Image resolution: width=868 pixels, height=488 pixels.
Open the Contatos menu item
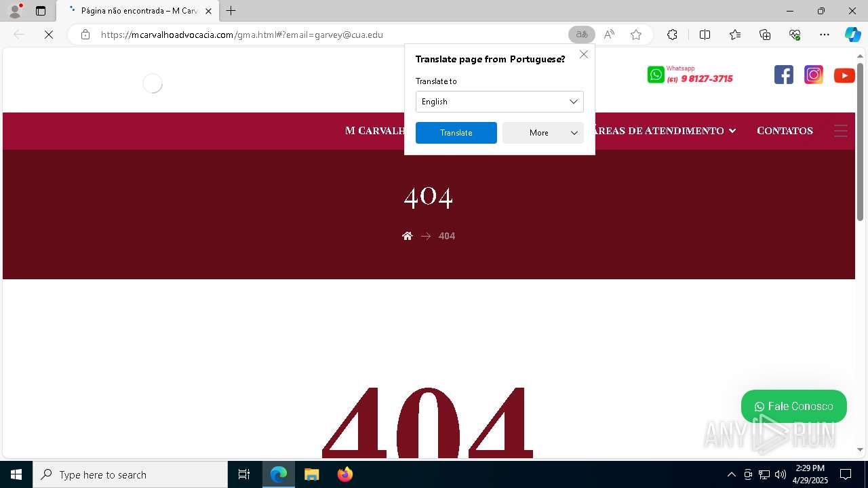tap(785, 131)
